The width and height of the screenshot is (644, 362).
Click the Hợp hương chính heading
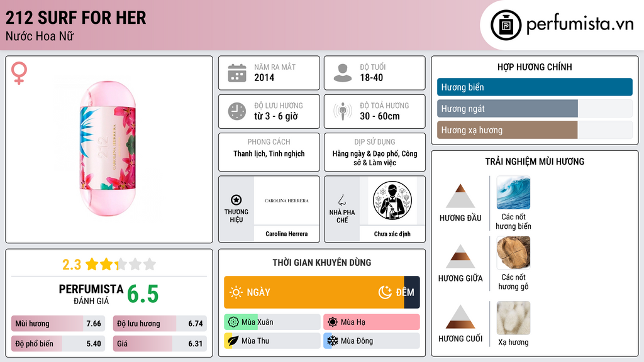pos(535,67)
